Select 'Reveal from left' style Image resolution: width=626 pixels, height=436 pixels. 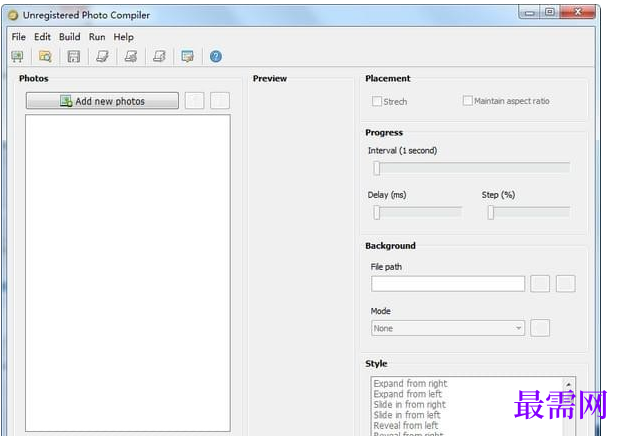pos(406,425)
